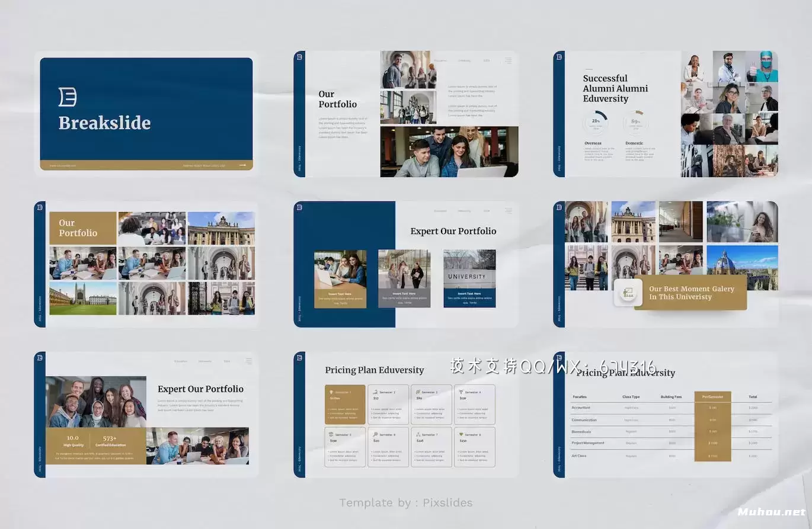The height and width of the screenshot is (529, 812).
Task: Click the Communication row label
Action: (584, 420)
